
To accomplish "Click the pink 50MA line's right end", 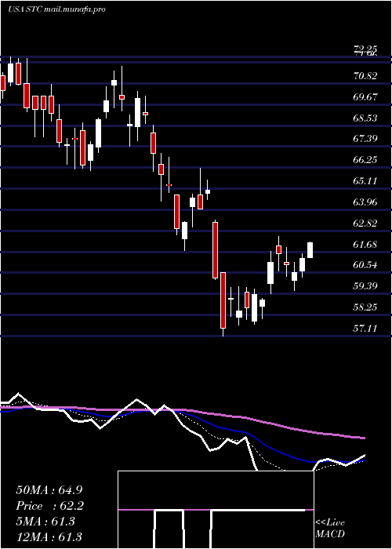I will coord(363,438).
